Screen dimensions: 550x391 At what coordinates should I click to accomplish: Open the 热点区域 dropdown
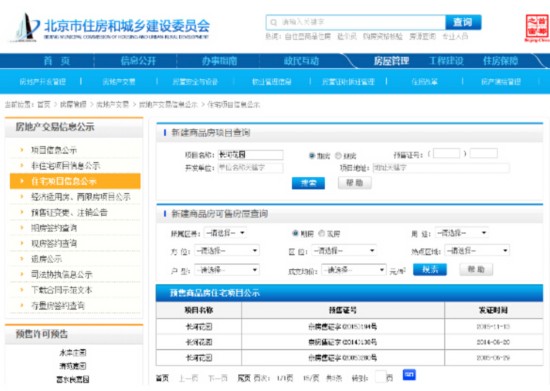[477, 250]
